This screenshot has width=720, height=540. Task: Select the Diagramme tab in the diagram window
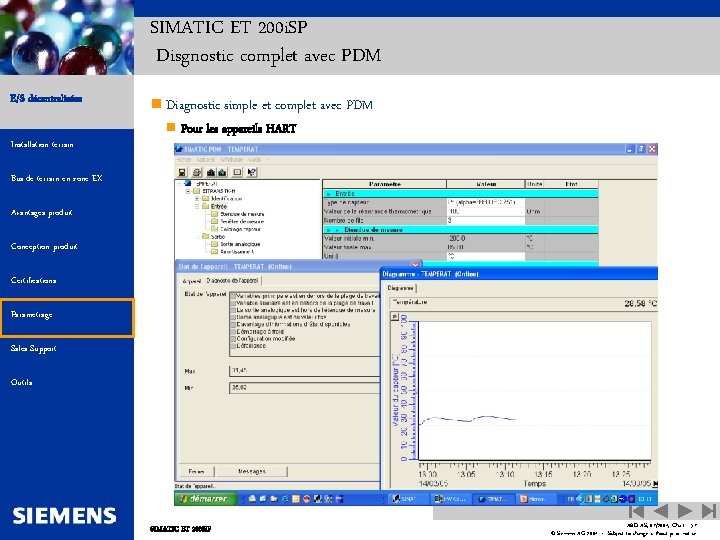point(400,288)
